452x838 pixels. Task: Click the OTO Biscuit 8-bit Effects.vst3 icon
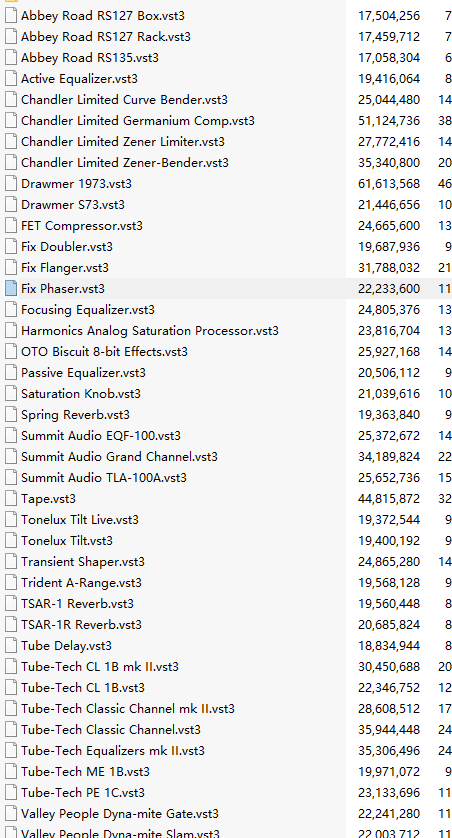tap(11, 352)
